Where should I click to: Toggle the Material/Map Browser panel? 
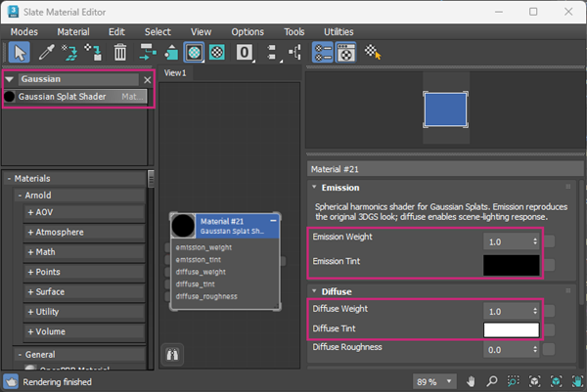[323, 53]
